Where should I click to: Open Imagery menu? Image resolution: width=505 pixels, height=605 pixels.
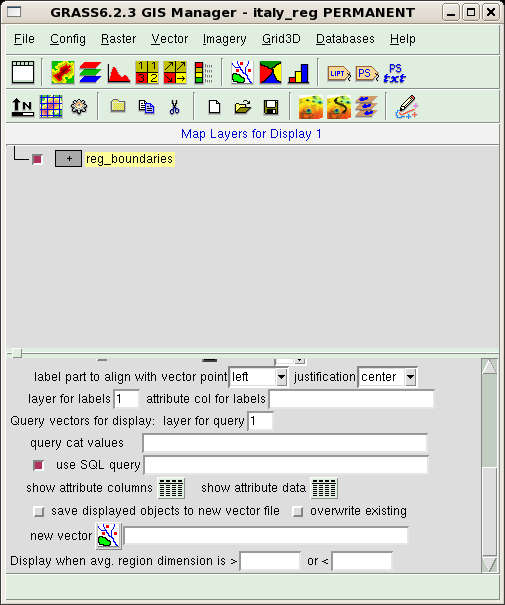click(x=225, y=39)
